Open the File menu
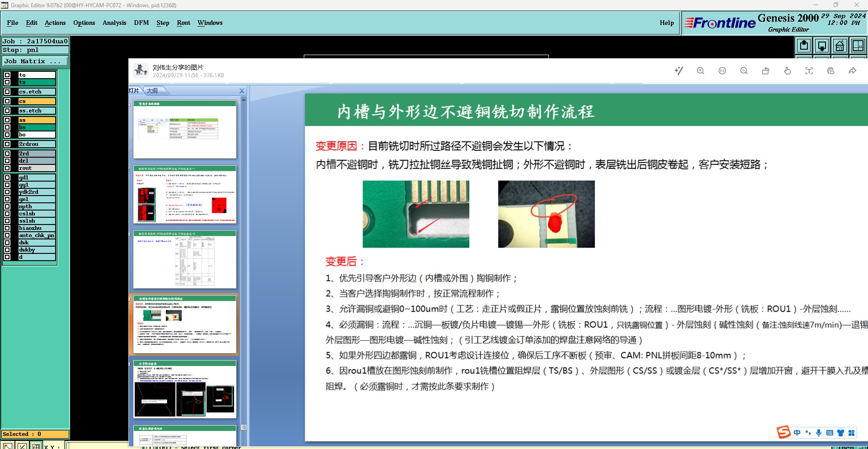The image size is (868, 449). tap(13, 23)
